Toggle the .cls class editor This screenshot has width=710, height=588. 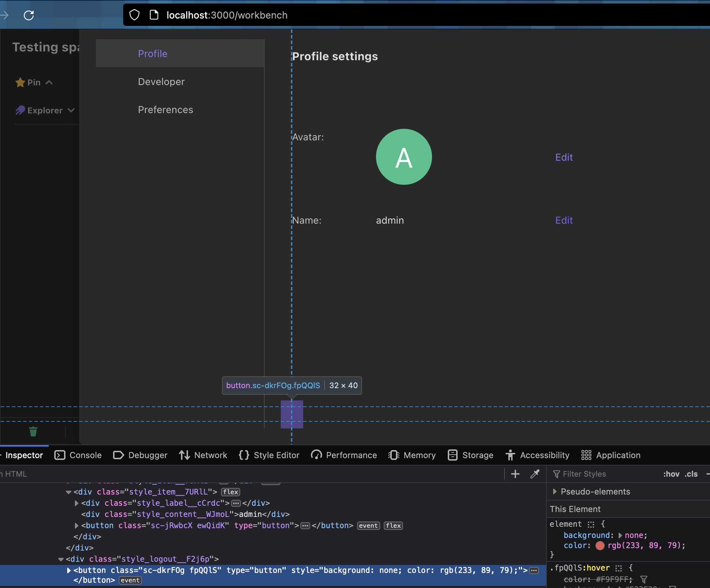[x=690, y=474]
